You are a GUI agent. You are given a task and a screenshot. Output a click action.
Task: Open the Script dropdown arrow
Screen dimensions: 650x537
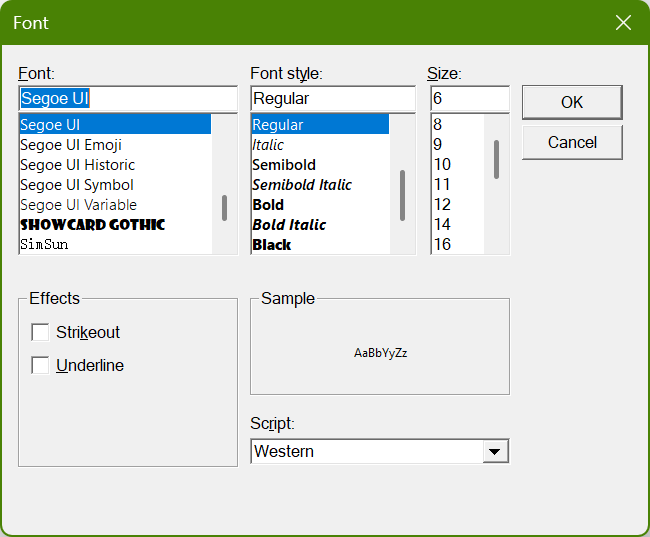tap(495, 451)
